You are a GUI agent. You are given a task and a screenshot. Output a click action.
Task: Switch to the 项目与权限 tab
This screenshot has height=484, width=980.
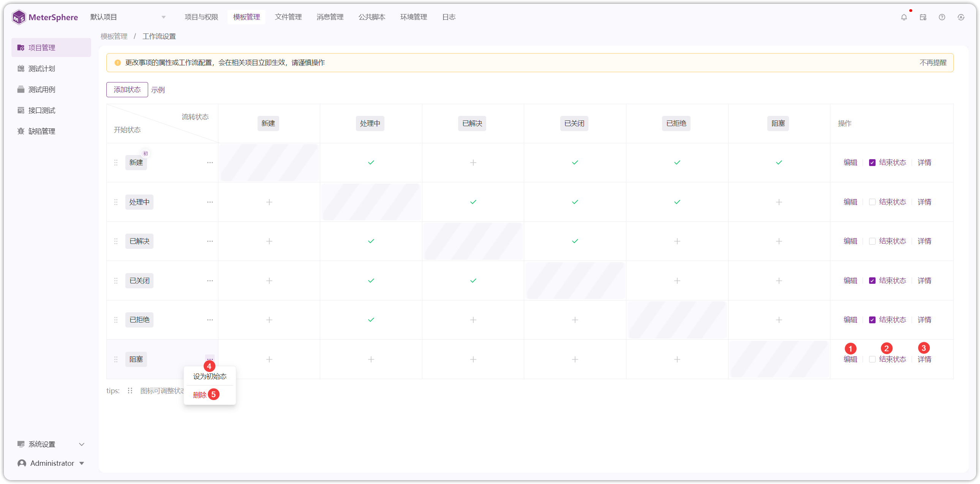[201, 17]
